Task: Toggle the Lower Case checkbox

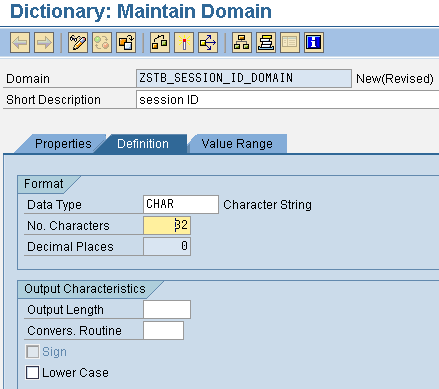Action: (x=32, y=372)
